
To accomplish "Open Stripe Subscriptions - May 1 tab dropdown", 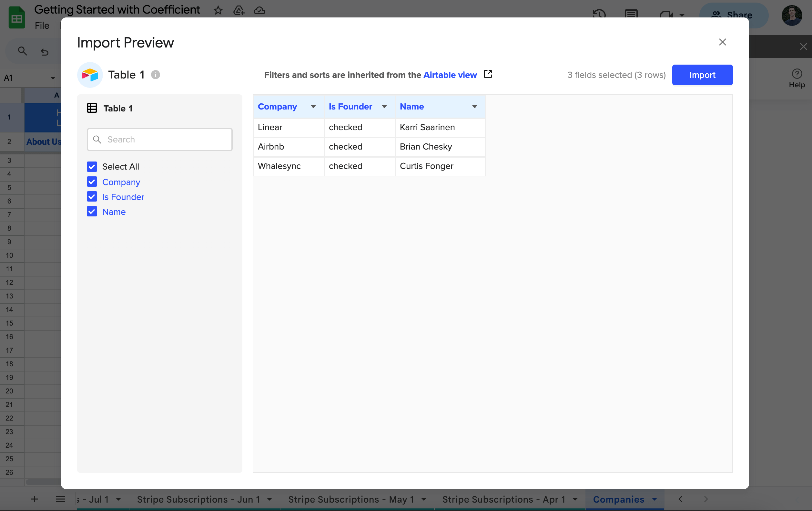I will 423,499.
